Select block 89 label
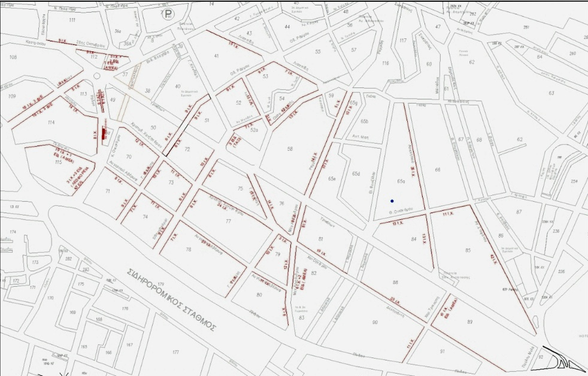The width and height of the screenshot is (588, 376). pos(470,322)
